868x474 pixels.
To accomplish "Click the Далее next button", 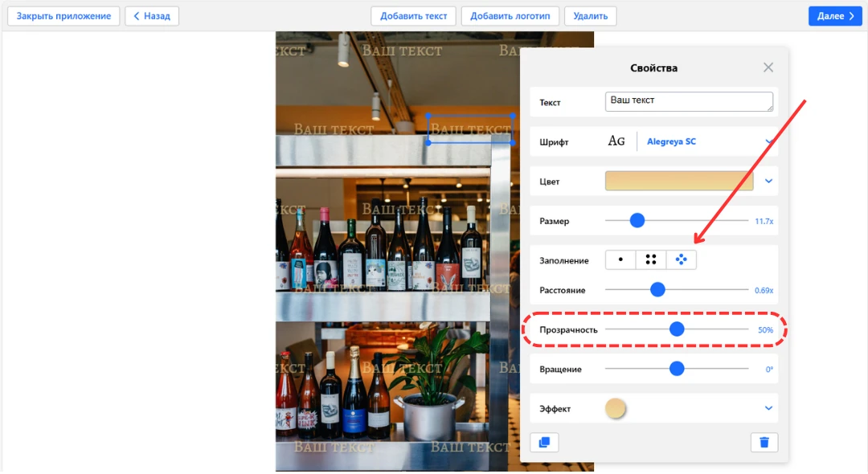I will pyautogui.click(x=834, y=16).
